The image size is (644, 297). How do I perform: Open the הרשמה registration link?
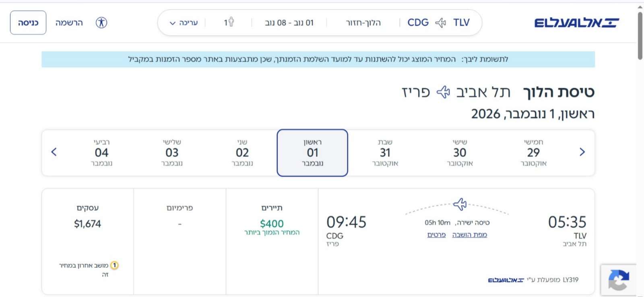[x=69, y=23]
